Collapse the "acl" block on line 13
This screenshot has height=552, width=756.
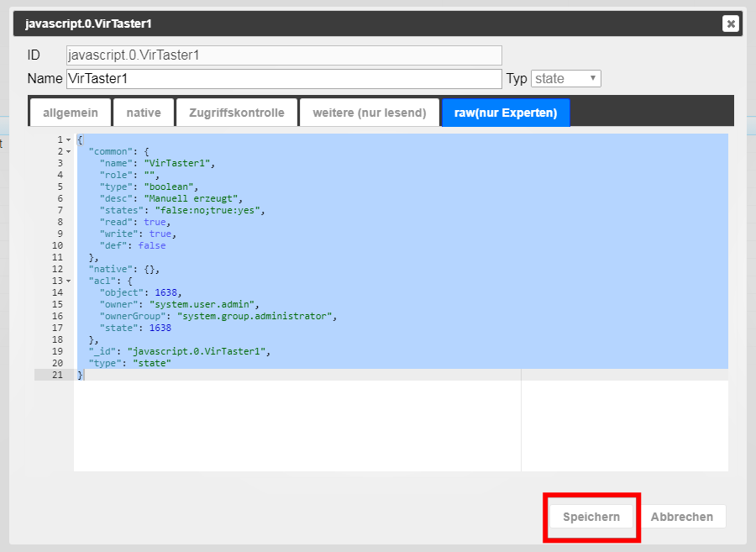(69, 281)
